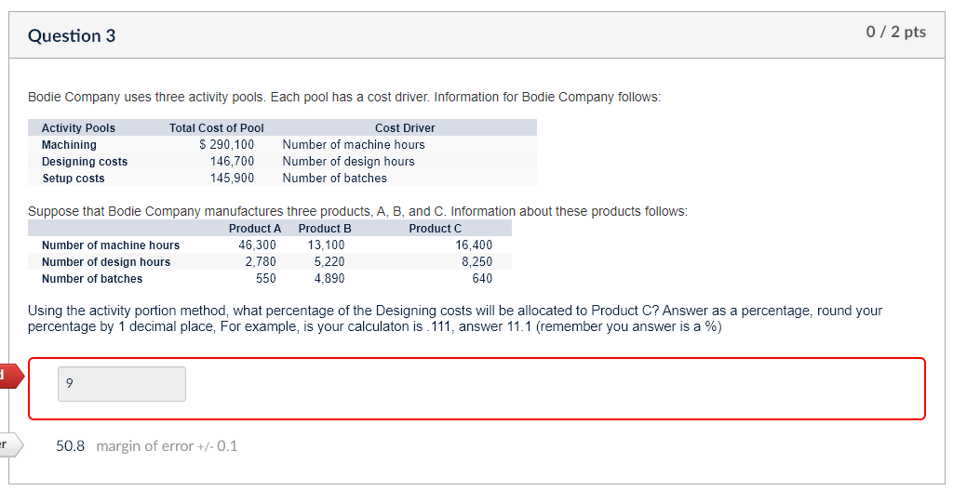Image resolution: width=980 pixels, height=504 pixels.
Task: Click the Designing costs total 146,700
Action: (232, 162)
